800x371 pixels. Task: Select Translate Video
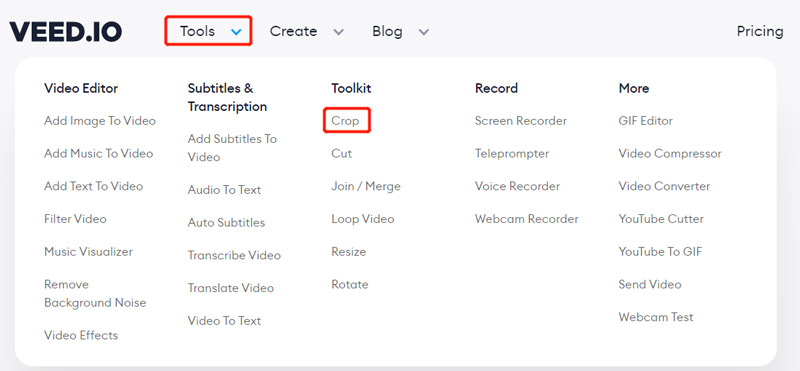[x=231, y=288]
